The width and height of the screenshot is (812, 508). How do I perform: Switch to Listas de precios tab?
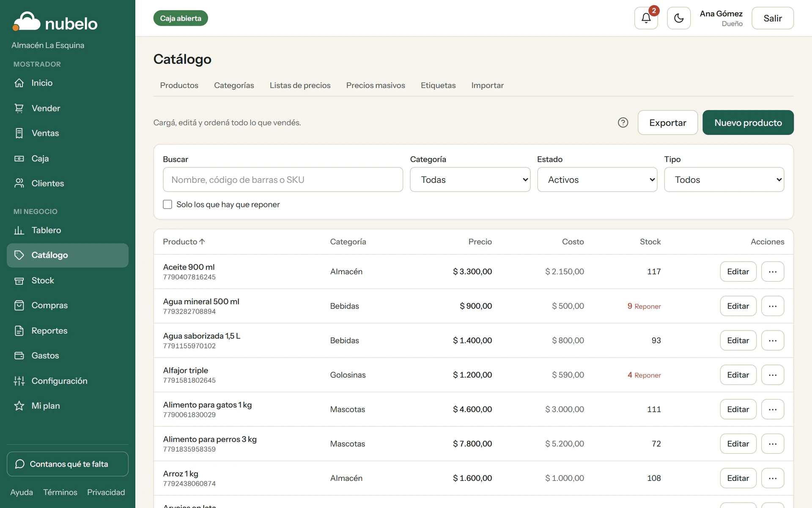pos(300,86)
